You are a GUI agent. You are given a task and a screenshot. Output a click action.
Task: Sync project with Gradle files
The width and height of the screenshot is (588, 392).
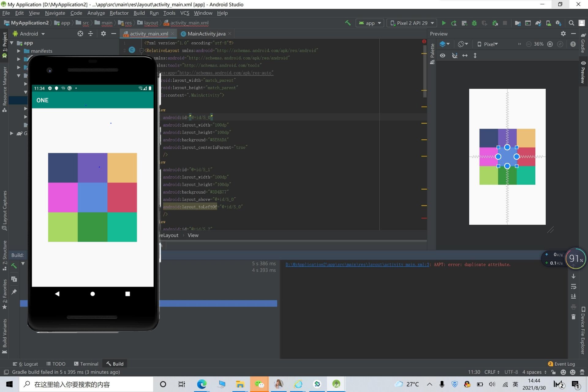click(x=538, y=23)
